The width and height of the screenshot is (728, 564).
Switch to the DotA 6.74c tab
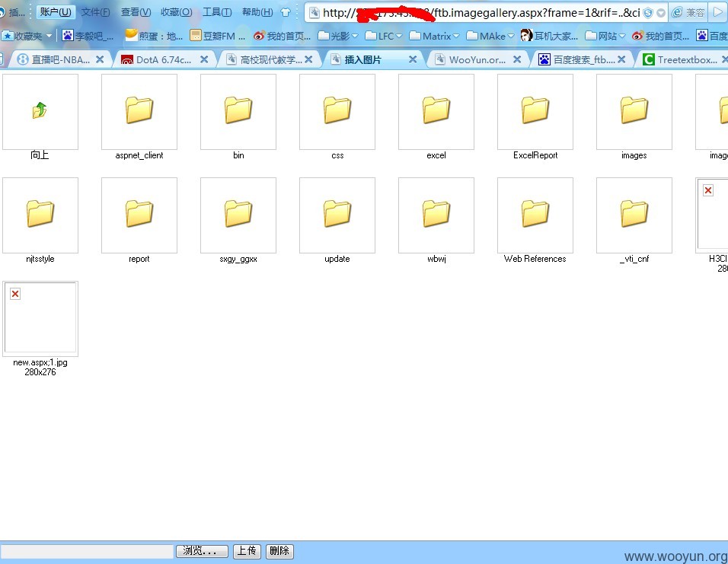(x=164, y=59)
